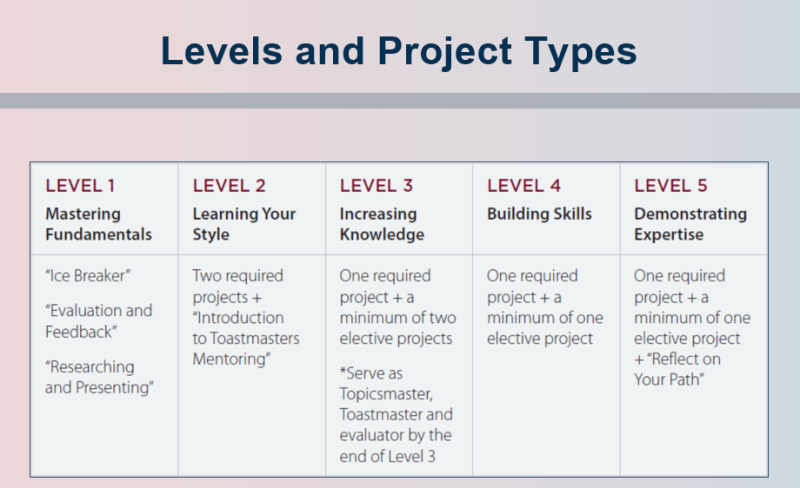Select the LEVEL 5 heading
This screenshot has width=800, height=488.
point(670,186)
